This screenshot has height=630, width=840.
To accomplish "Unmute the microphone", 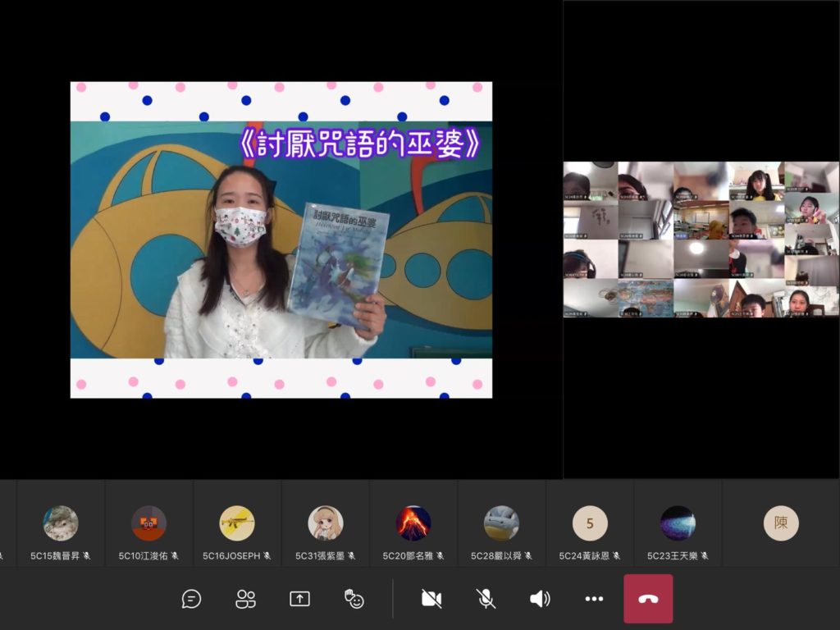I will (x=486, y=599).
